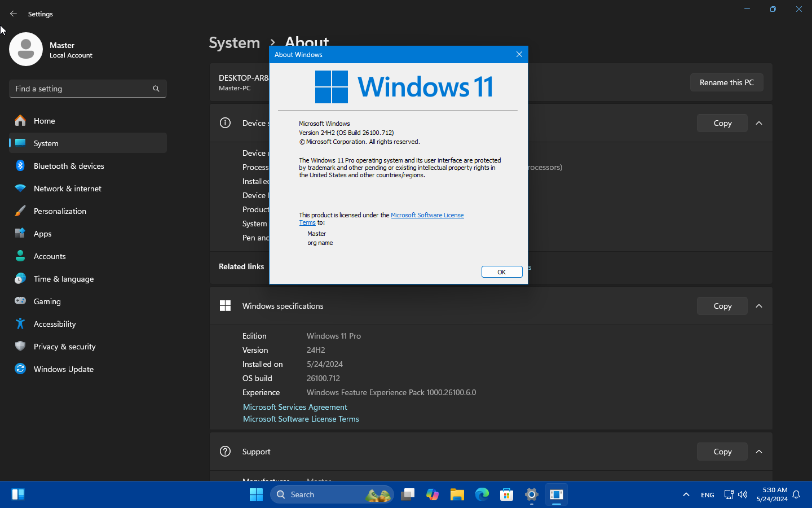Select the Network & internet section
Screen dimensions: 812x508
point(68,189)
